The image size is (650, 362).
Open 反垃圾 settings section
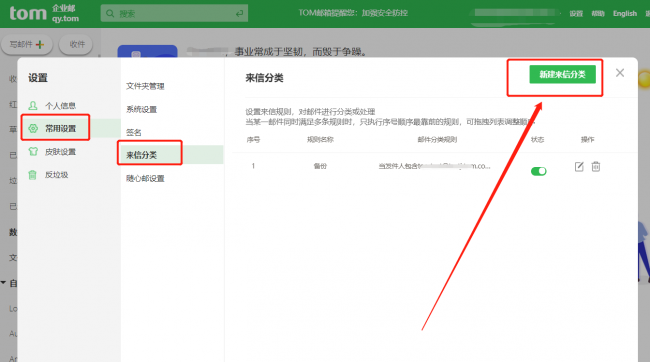click(x=56, y=175)
